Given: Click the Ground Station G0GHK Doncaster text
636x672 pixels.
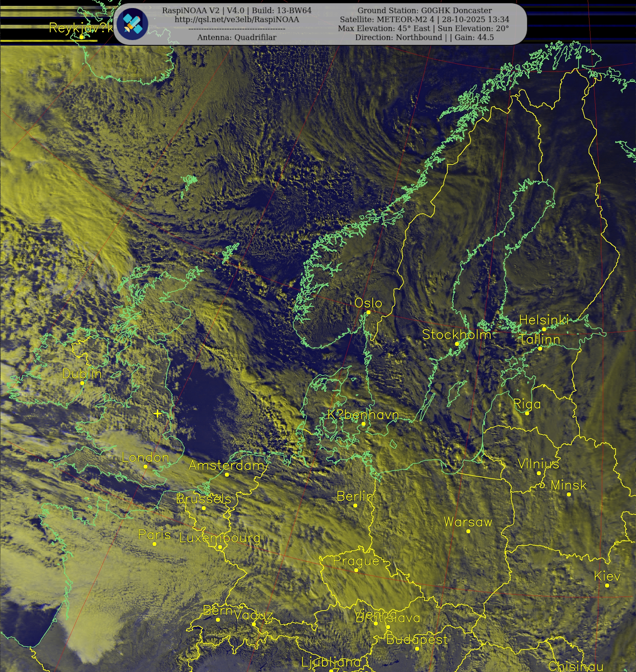Looking at the screenshot, I should (x=425, y=11).
